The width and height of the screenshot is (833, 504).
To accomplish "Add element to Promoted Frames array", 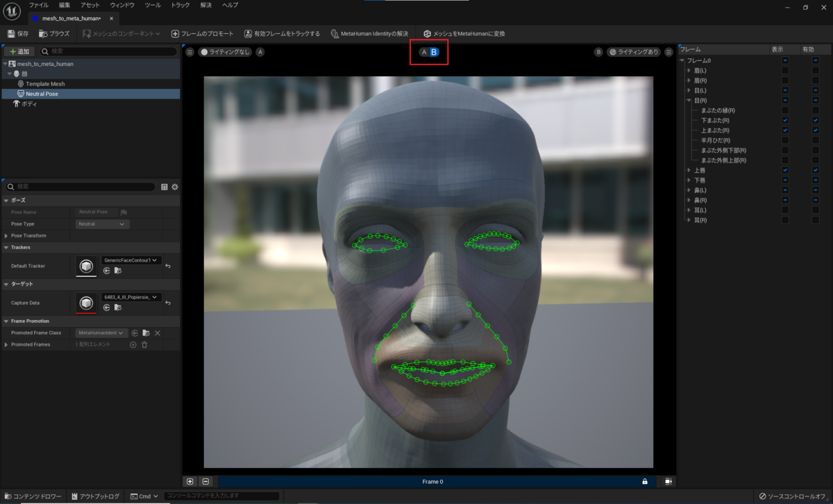I will point(133,344).
